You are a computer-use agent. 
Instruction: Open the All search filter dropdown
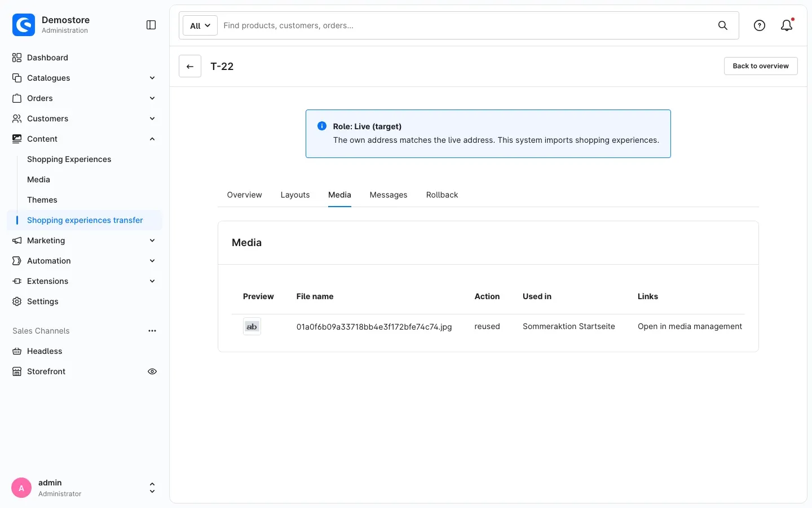(200, 25)
